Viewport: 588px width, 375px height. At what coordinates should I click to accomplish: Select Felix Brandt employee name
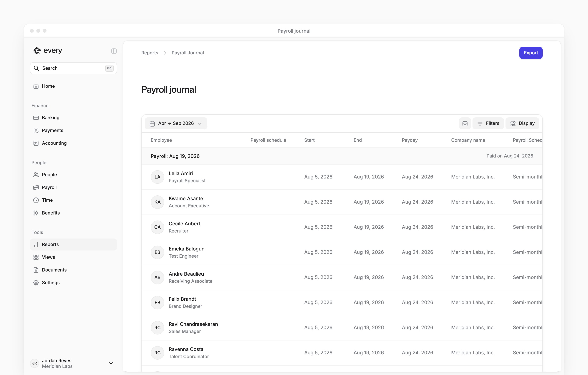coord(182,299)
